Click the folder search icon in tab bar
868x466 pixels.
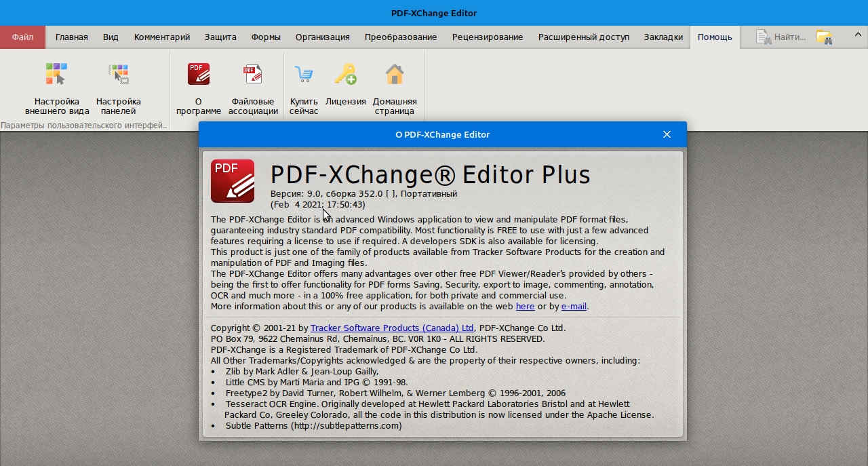pos(824,37)
